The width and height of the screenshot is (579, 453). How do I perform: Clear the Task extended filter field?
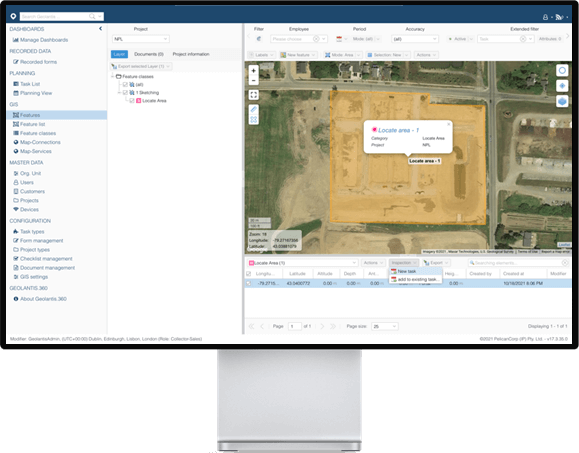523,39
